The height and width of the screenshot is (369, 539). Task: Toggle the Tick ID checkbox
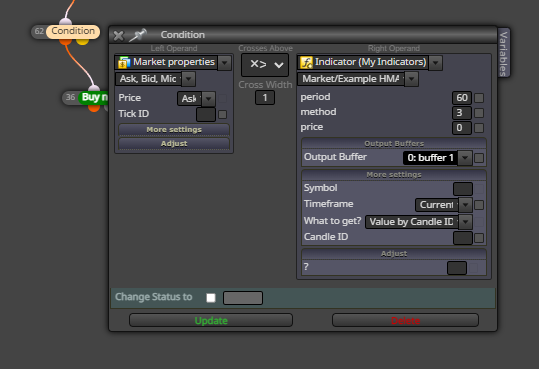[223, 114]
